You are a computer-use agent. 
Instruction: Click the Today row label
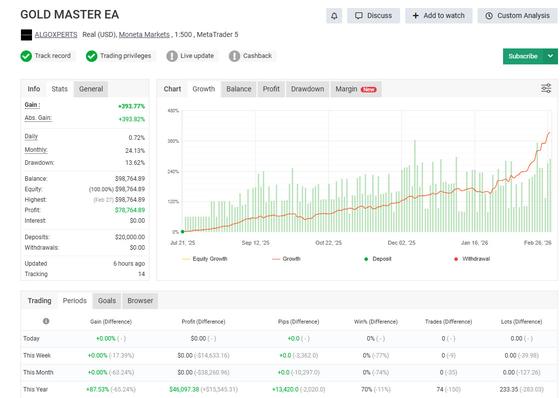[31, 338]
